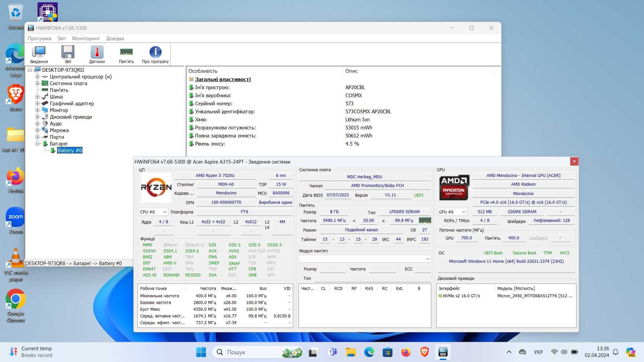Click the Ryzen CPU logo image
The height and width of the screenshot is (362, 644).
(156, 187)
